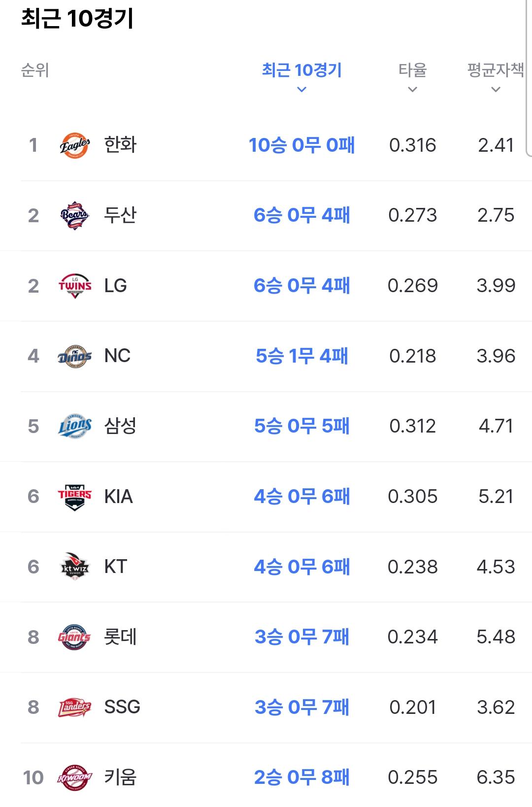
Task: Tap the Doosan Bears logo
Action: (75, 215)
